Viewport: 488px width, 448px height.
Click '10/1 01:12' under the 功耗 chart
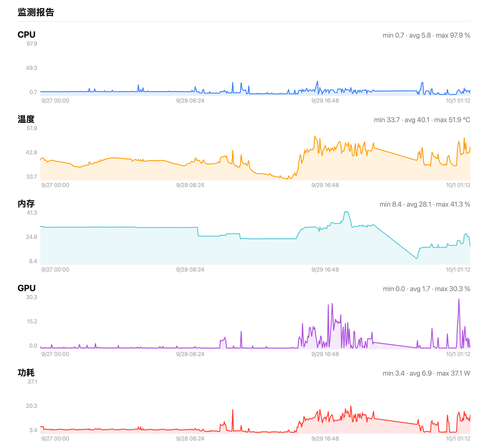tap(458, 439)
